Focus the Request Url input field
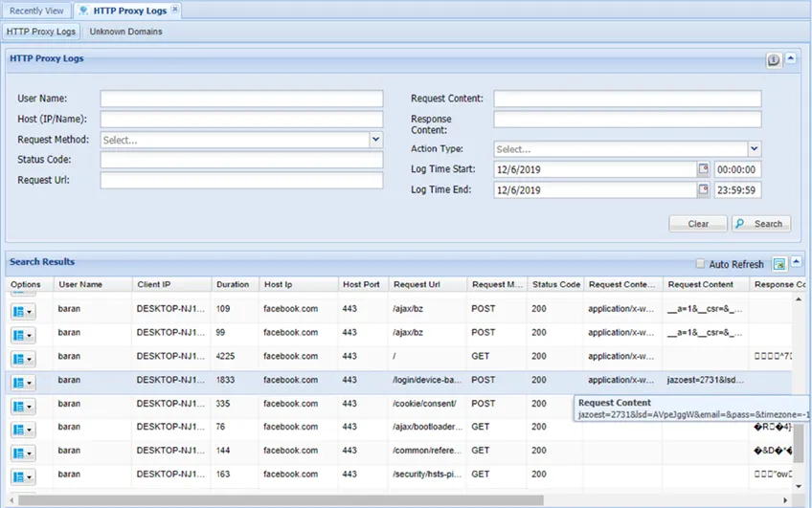Image resolution: width=812 pixels, height=508 pixels. click(x=242, y=180)
